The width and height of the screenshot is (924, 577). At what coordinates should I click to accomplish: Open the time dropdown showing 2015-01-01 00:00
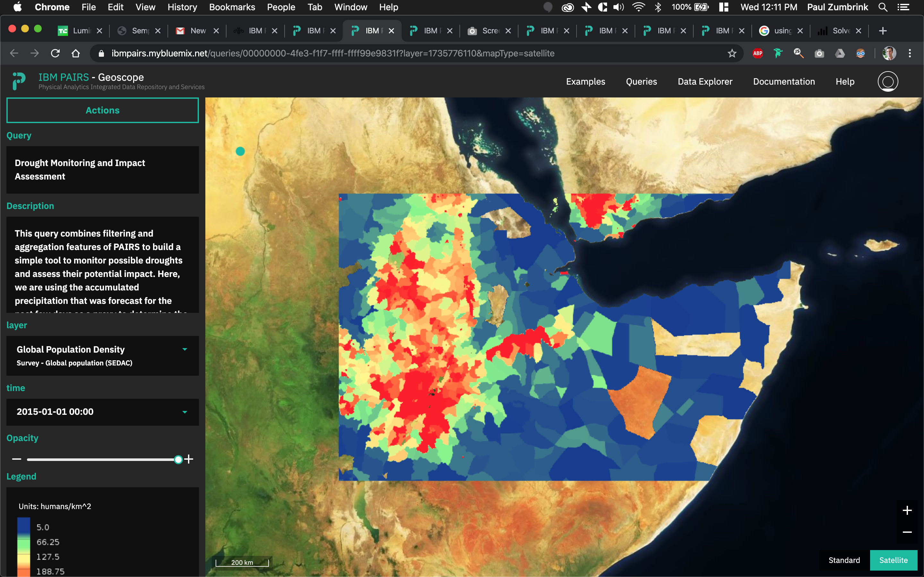(185, 412)
